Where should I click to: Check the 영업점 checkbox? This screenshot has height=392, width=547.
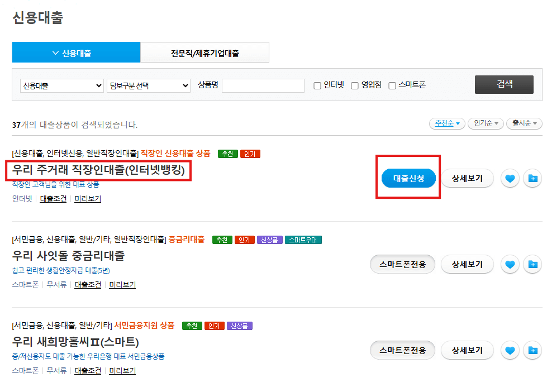pyautogui.click(x=355, y=85)
